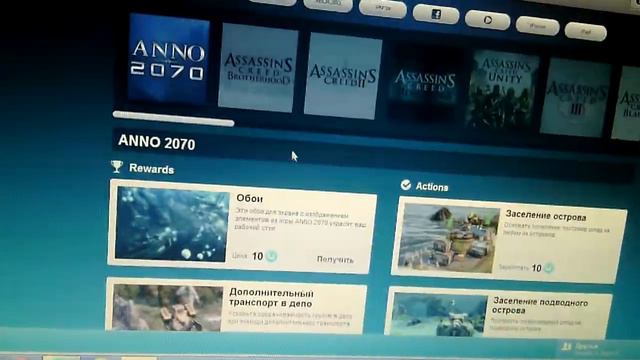Image resolution: width=640 pixels, height=360 pixels.
Task: Open the iPad button in top bar
Action: click(x=585, y=31)
